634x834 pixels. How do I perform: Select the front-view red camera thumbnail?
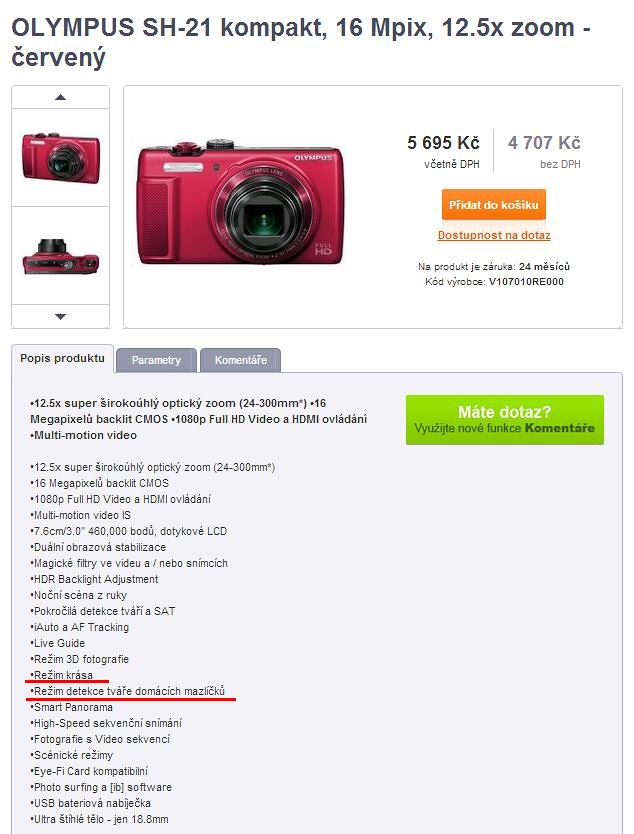click(x=61, y=158)
